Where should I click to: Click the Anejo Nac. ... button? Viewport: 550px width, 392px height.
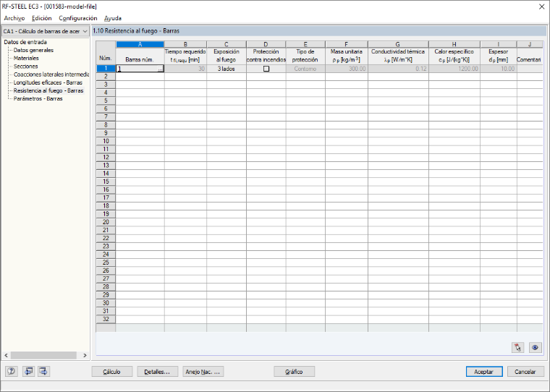click(x=203, y=372)
